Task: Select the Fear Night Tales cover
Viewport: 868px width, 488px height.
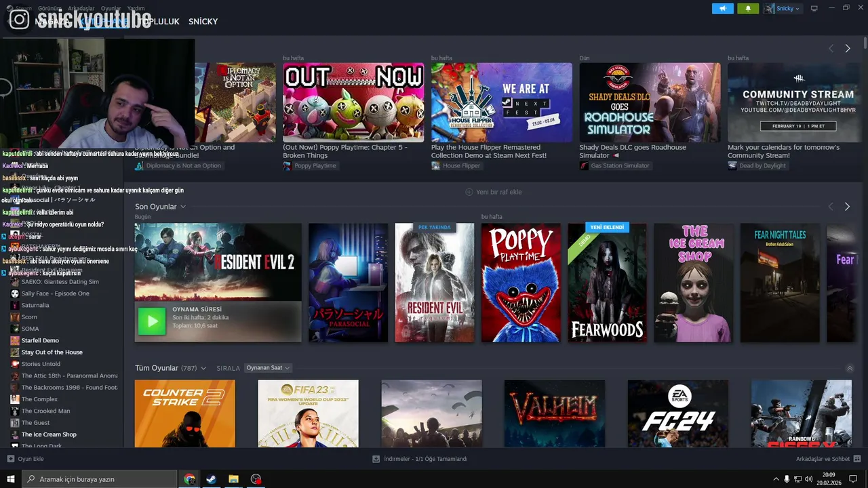Action: click(x=780, y=283)
